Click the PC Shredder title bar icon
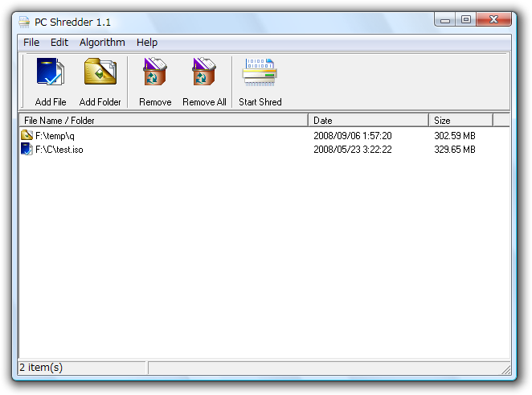This screenshot has height=395, width=532. coord(24,22)
